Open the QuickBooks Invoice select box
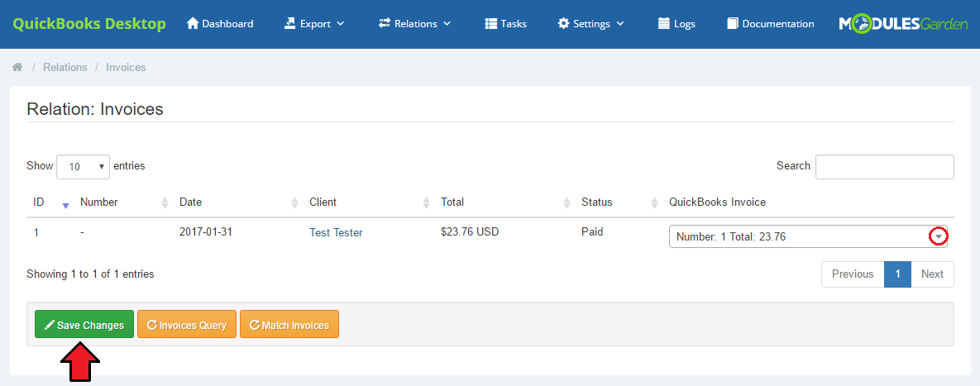The image size is (980, 386). pyautogui.click(x=808, y=236)
